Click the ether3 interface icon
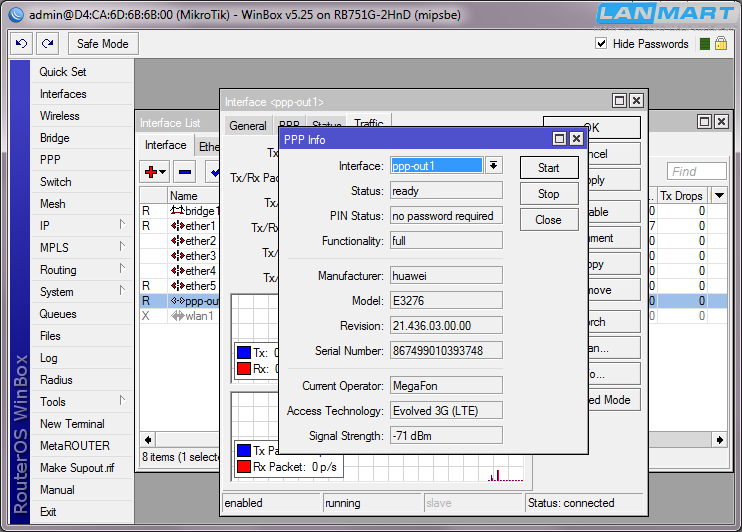Viewport: 742px width, 532px height. pyautogui.click(x=177, y=256)
